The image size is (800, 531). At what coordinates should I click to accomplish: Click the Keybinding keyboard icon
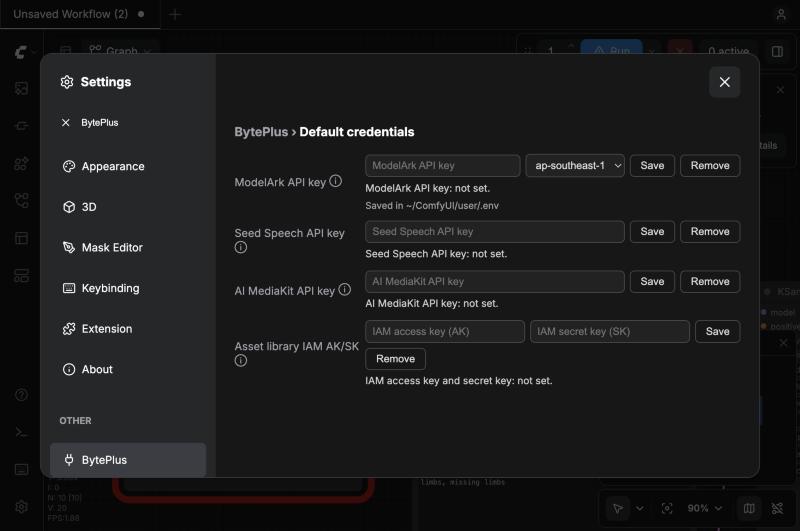coord(69,288)
